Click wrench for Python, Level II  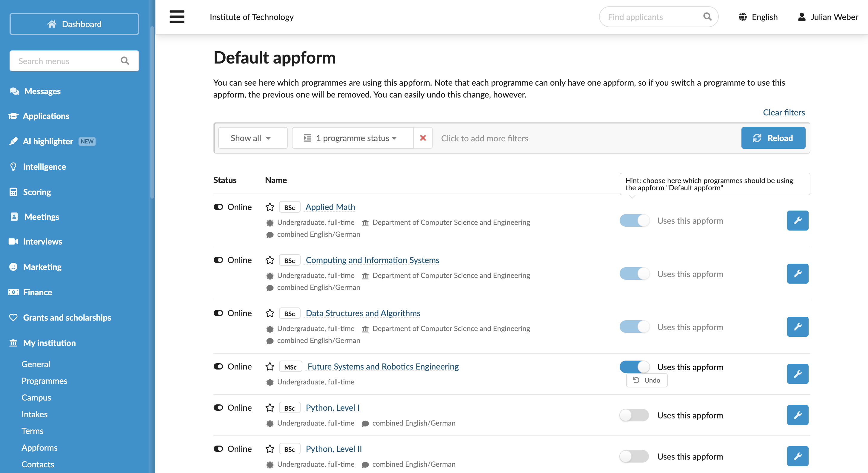pos(797,456)
